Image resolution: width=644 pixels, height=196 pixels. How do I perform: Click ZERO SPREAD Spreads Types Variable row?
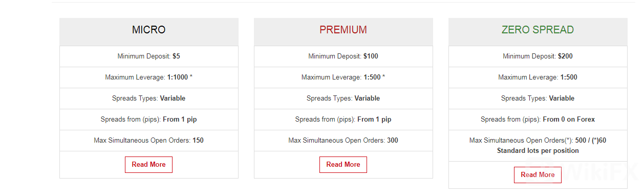[x=538, y=99]
